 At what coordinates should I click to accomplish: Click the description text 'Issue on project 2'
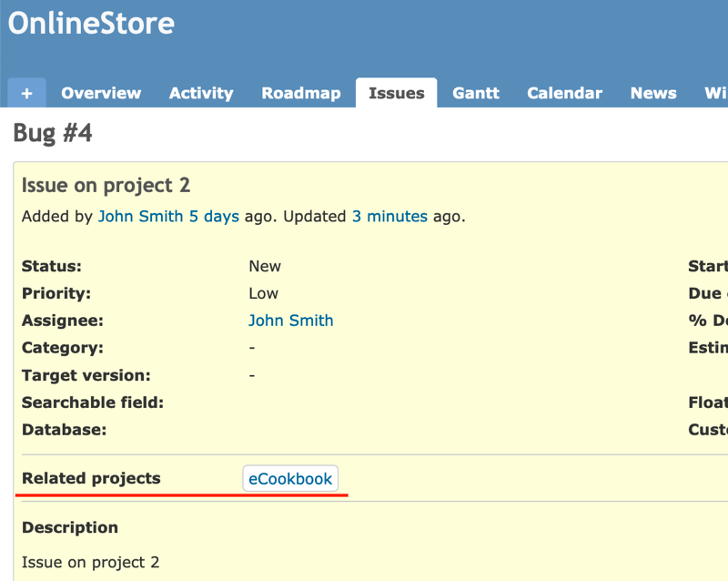pos(90,563)
